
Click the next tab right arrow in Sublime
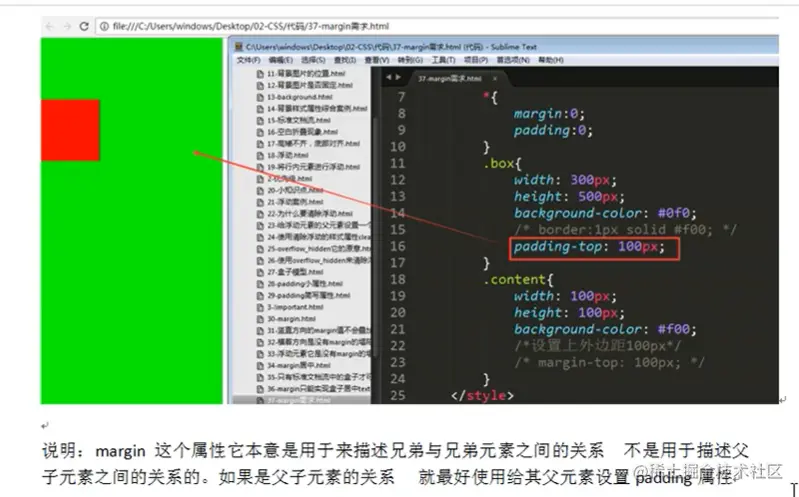point(398,77)
